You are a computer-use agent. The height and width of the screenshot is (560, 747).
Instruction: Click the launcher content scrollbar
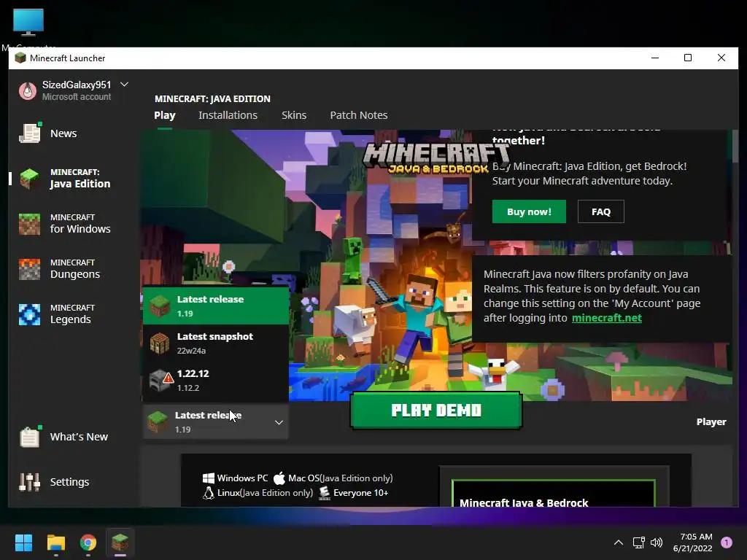tap(735, 146)
